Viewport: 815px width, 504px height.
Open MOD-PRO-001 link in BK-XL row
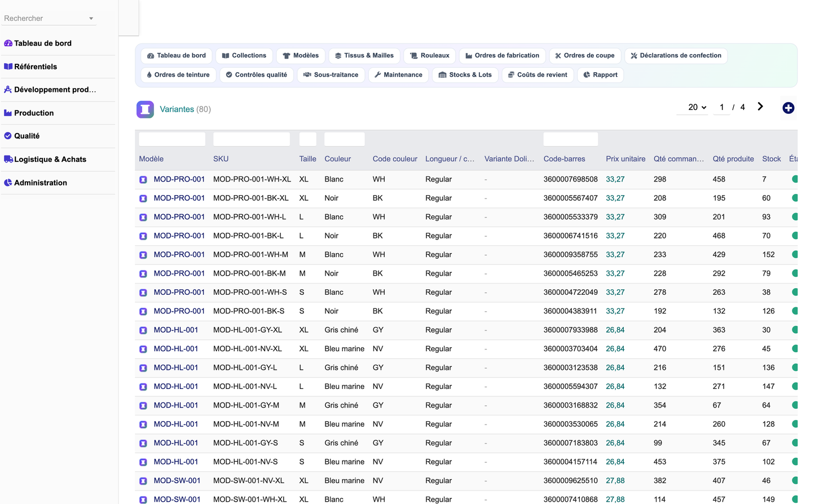click(179, 198)
